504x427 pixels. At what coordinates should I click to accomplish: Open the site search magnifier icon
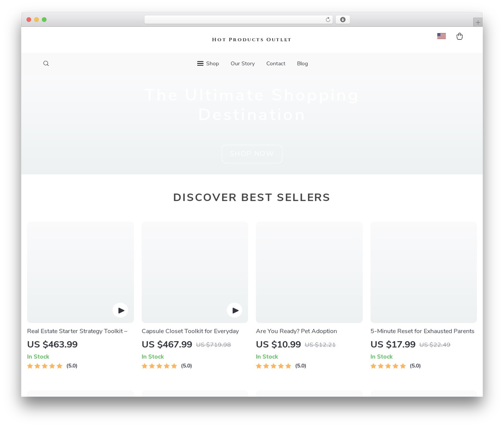(46, 63)
